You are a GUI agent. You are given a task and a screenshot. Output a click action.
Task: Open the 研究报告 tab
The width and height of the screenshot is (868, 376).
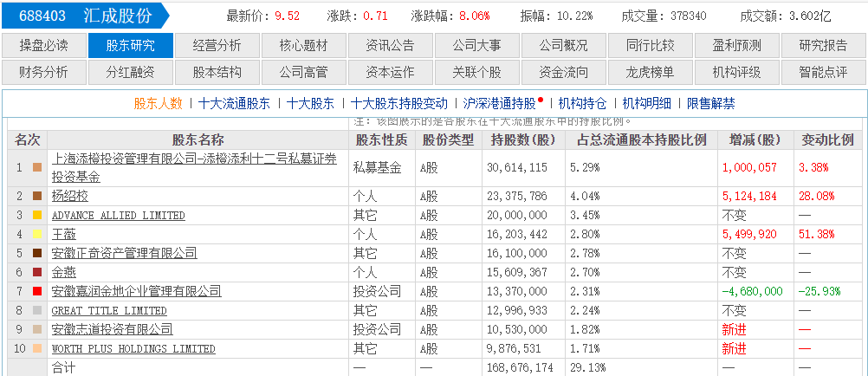[x=824, y=45]
